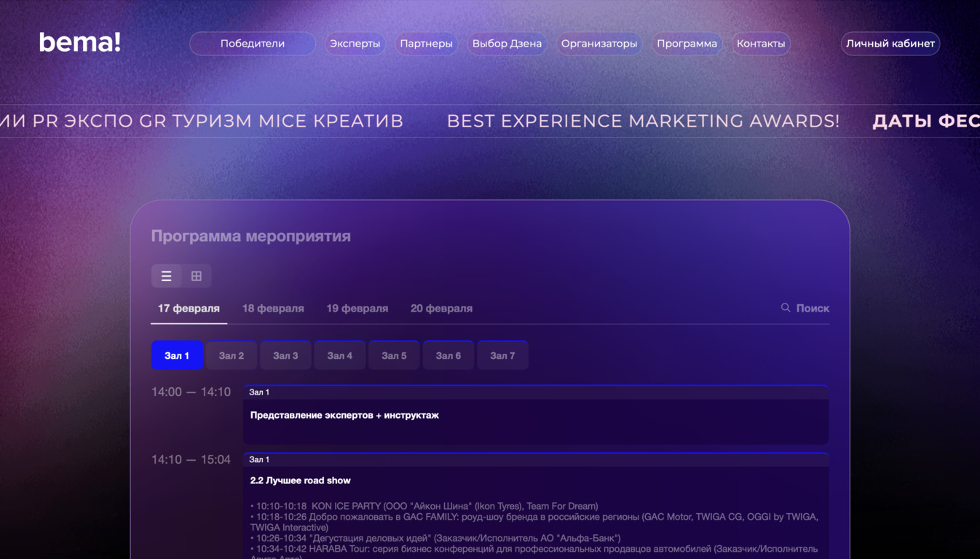Open the Победители menu item
Screen dimensions: 980x559
(x=253, y=44)
